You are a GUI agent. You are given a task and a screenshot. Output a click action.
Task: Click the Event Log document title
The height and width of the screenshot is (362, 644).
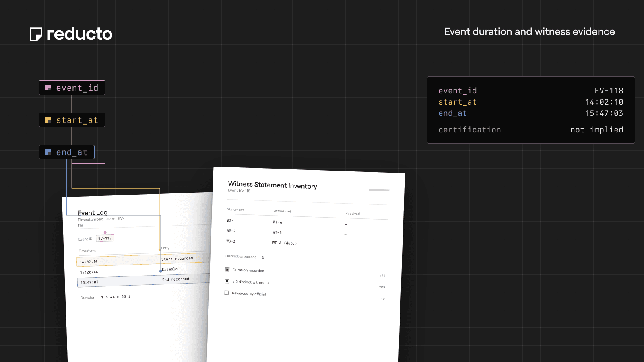pos(93,212)
